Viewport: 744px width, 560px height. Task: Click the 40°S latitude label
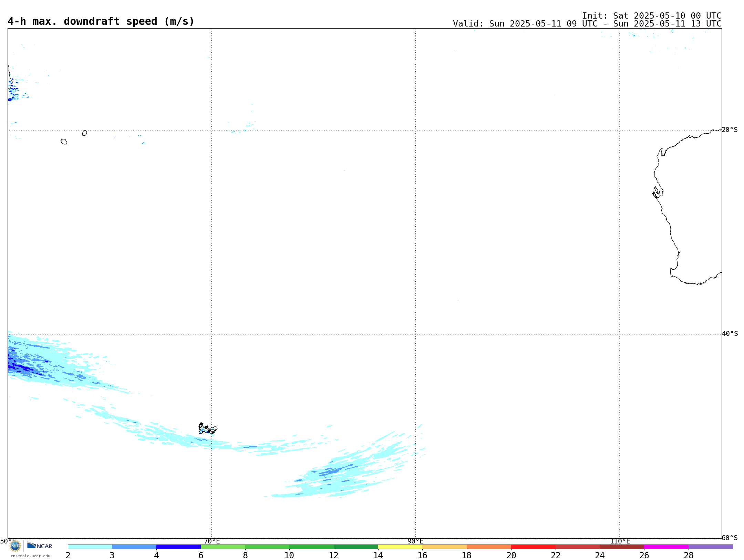coord(730,334)
